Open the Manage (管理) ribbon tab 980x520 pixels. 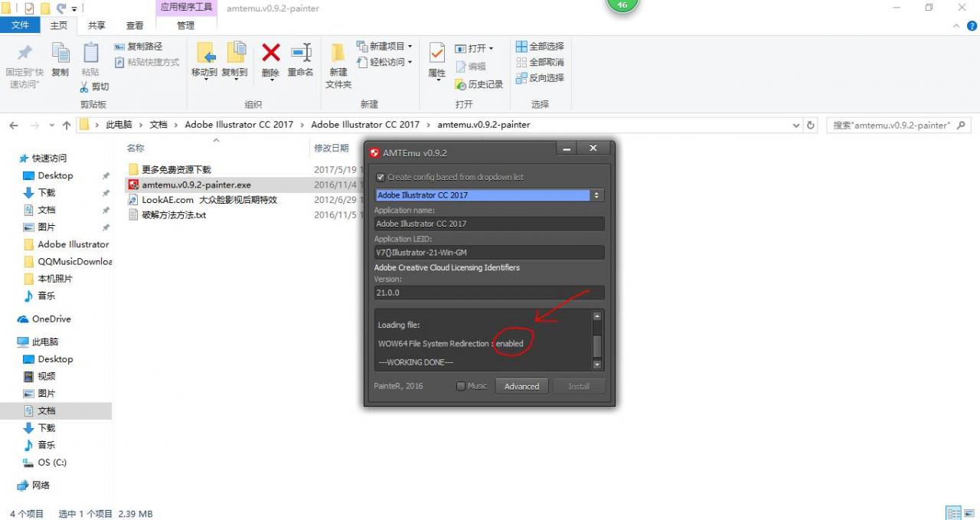click(x=186, y=25)
